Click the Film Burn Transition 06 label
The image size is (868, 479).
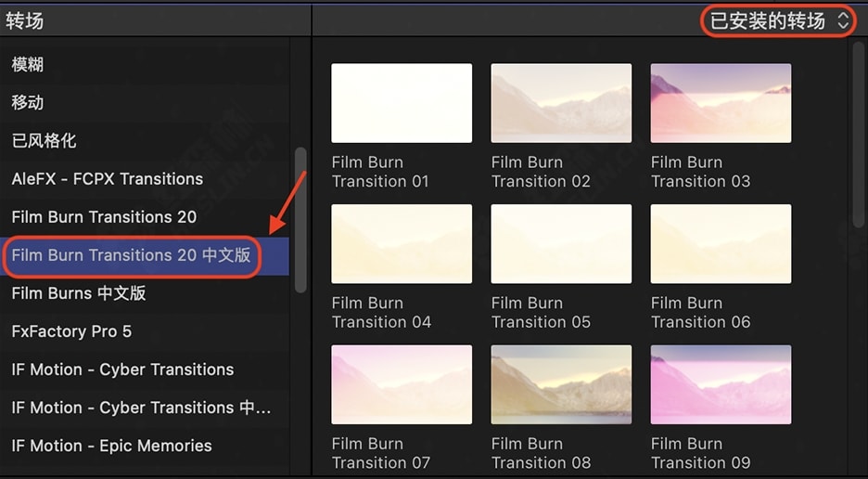tap(700, 313)
